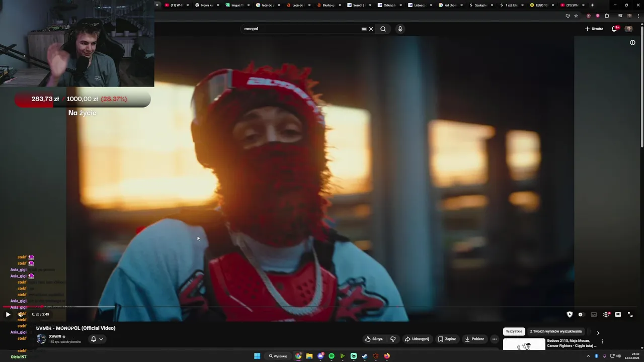Click the volume icon in the video player
This screenshot has width=644, height=362.
(x=21, y=314)
